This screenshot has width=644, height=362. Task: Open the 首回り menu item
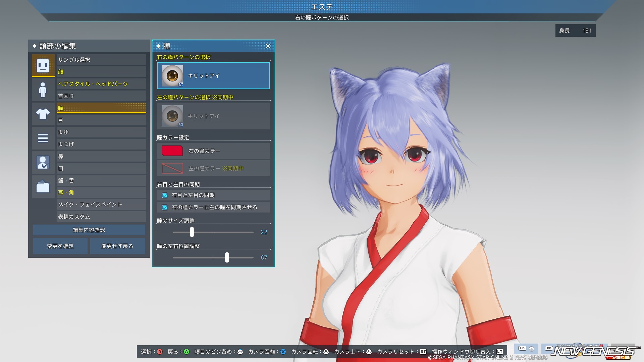(101, 96)
